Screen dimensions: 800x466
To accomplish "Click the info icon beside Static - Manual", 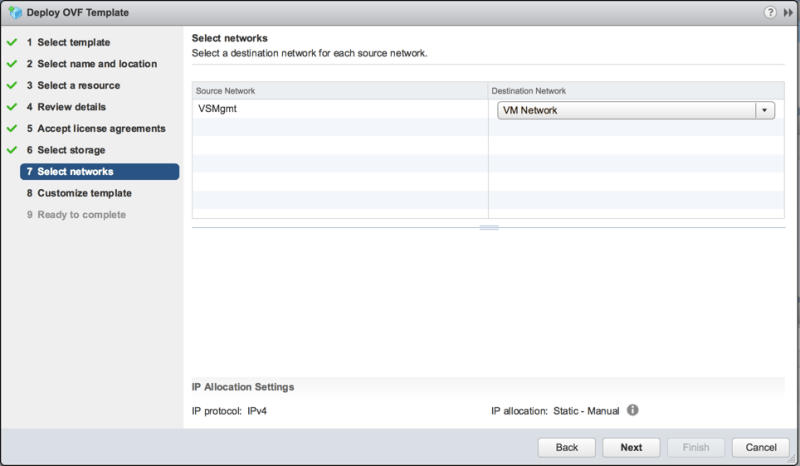I will 633,410.
